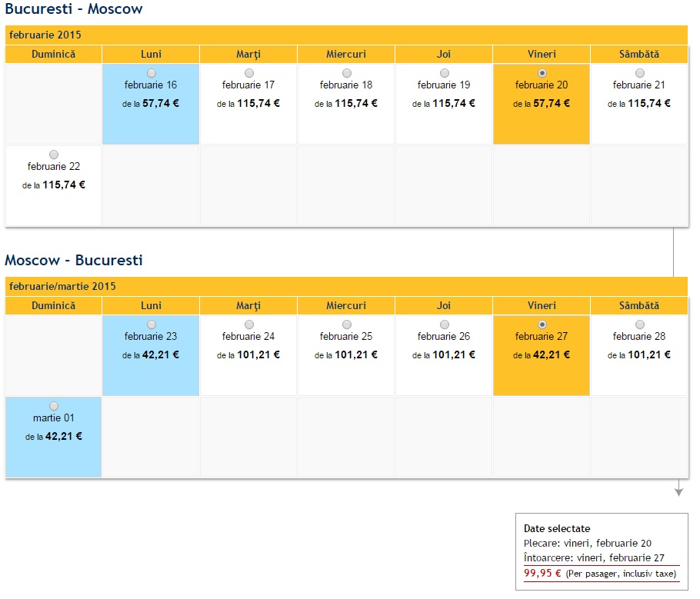
Task: Select februarie 23 return radio button
Action: [x=151, y=324]
